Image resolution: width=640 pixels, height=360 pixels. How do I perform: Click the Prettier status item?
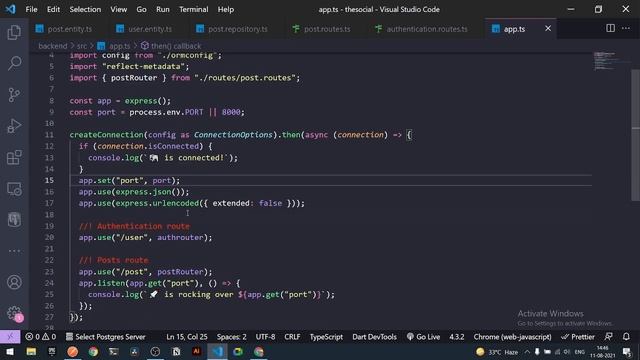(578, 337)
